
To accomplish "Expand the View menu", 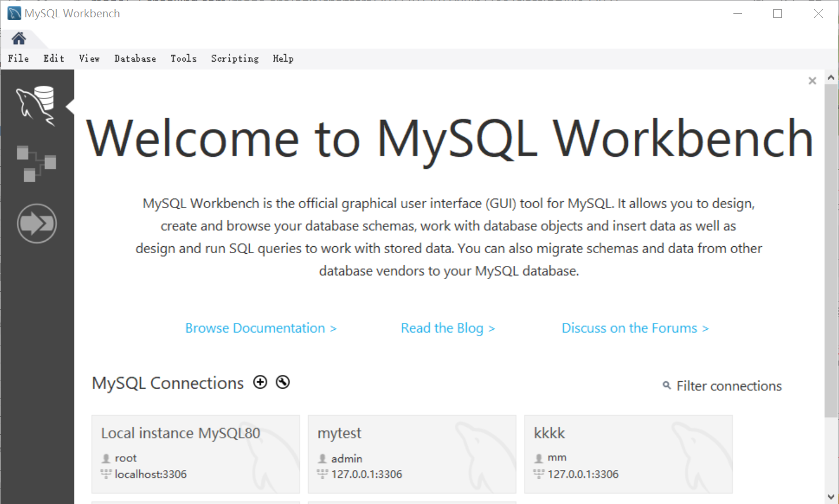I will (89, 58).
